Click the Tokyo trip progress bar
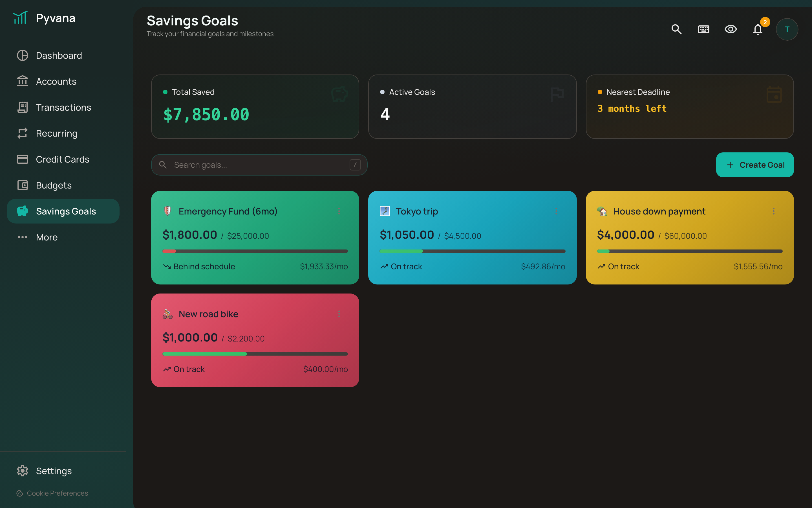The height and width of the screenshot is (508, 812). coord(473,251)
